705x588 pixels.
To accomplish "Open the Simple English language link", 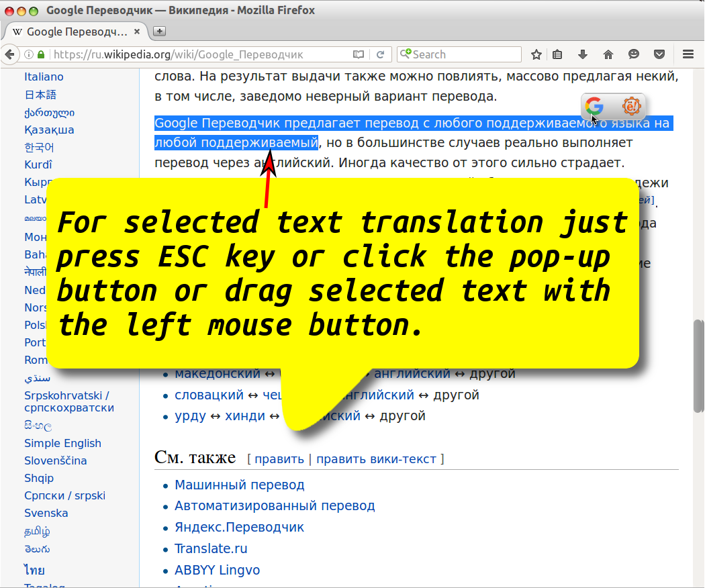I will coord(62,443).
